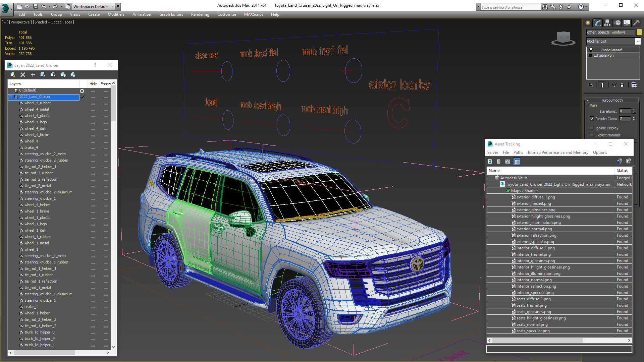Click the Perspective viewport label
Screen dimensions: 644x362
pos(20,22)
